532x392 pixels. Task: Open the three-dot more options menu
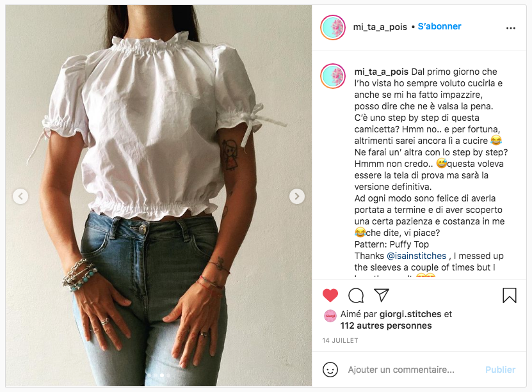tap(511, 27)
